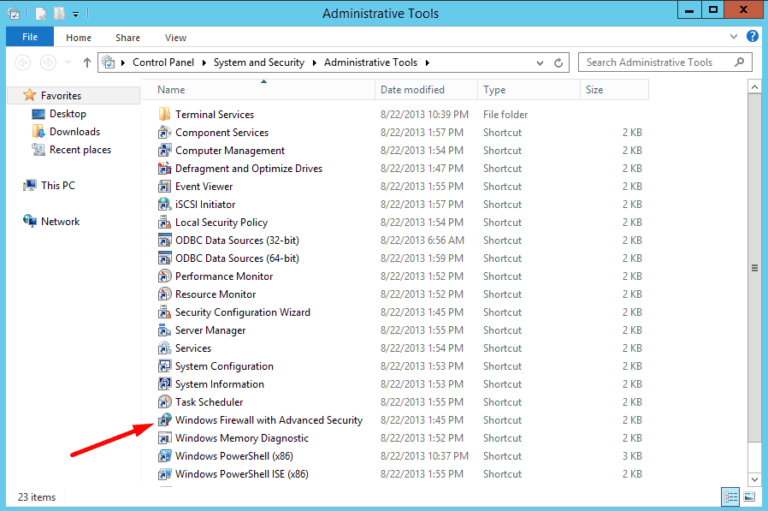Sort by the Size column header

click(615, 90)
